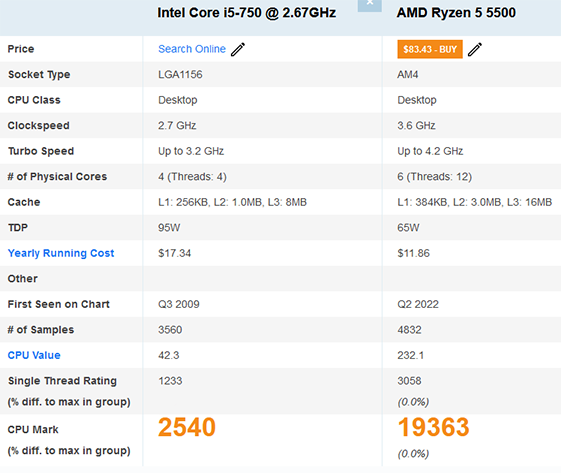Click the Ryzen CPU Value figure 232.1
Image resolution: width=561 pixels, height=473 pixels.
(x=410, y=355)
